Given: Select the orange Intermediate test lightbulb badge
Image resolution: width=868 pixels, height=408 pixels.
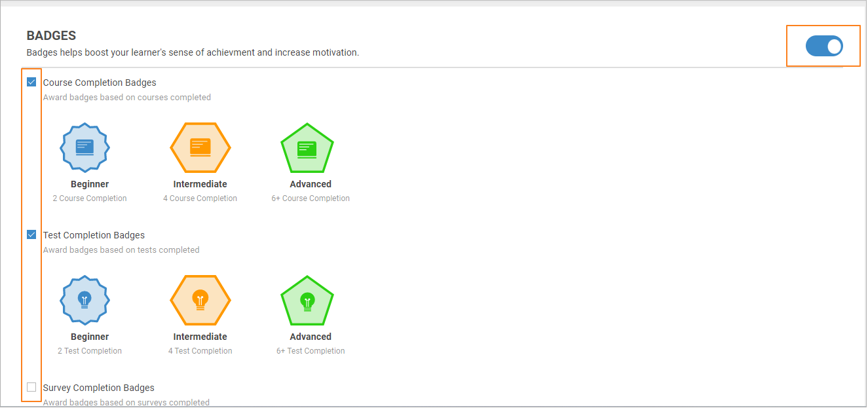Looking at the screenshot, I should point(200,300).
